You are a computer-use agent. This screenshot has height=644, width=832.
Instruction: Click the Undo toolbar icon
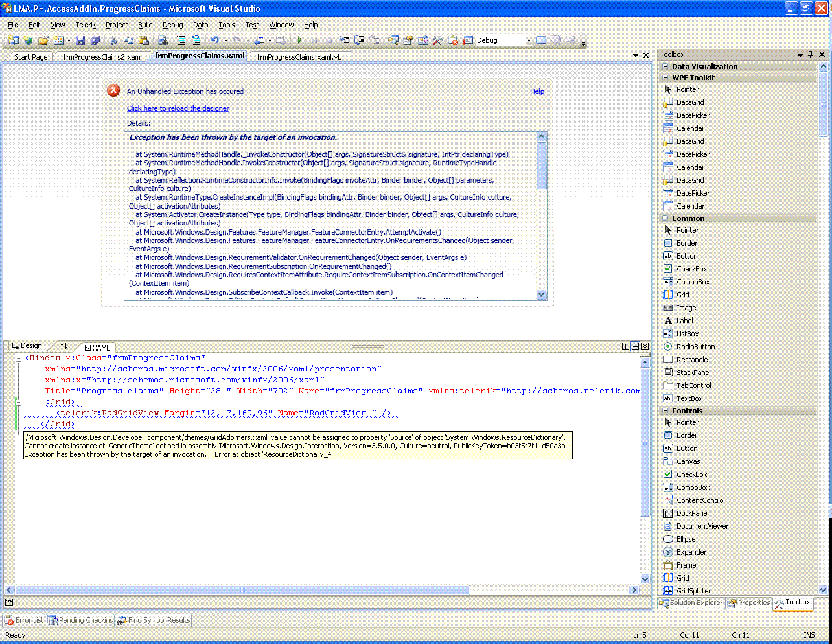(x=214, y=40)
